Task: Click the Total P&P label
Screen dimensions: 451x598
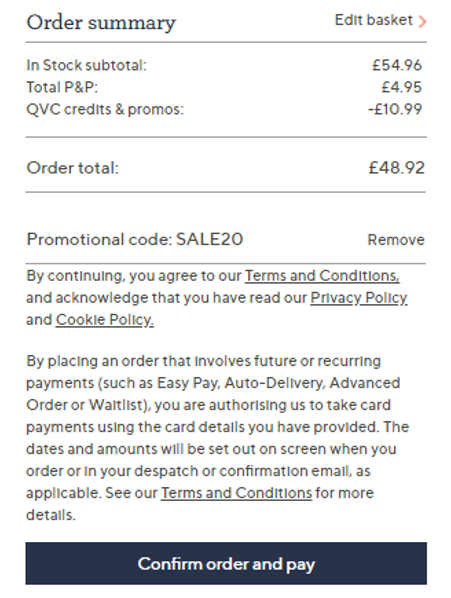Action: pos(62,87)
